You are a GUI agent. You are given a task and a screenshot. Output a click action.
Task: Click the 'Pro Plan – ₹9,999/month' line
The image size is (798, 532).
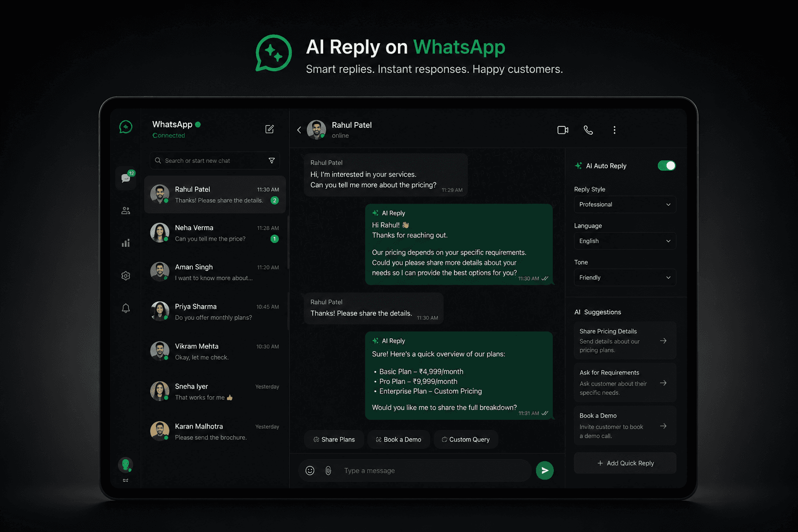point(418,381)
